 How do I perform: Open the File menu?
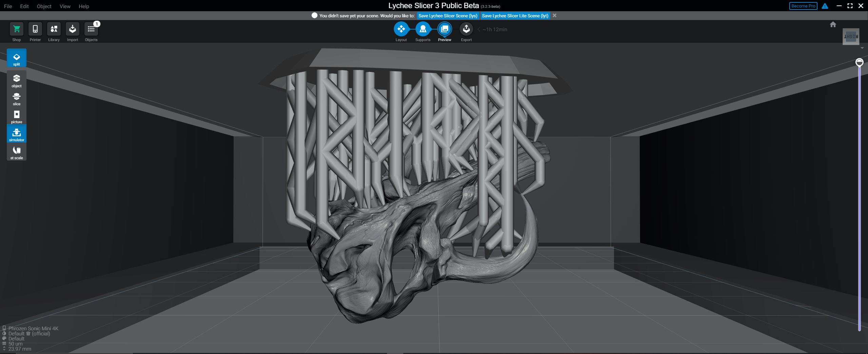[x=8, y=6]
